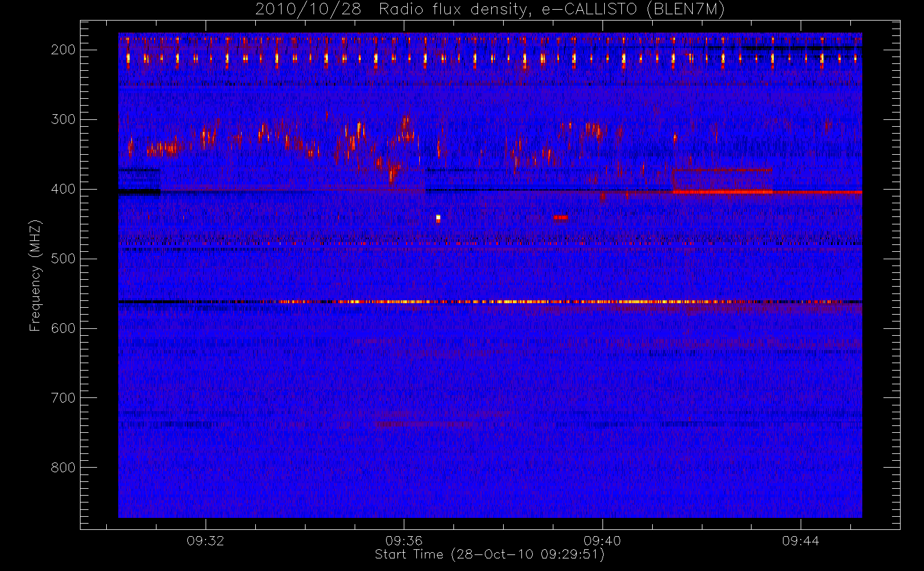
Task: Click the small white-yellow burst near 440 MHz
Action: [438, 218]
